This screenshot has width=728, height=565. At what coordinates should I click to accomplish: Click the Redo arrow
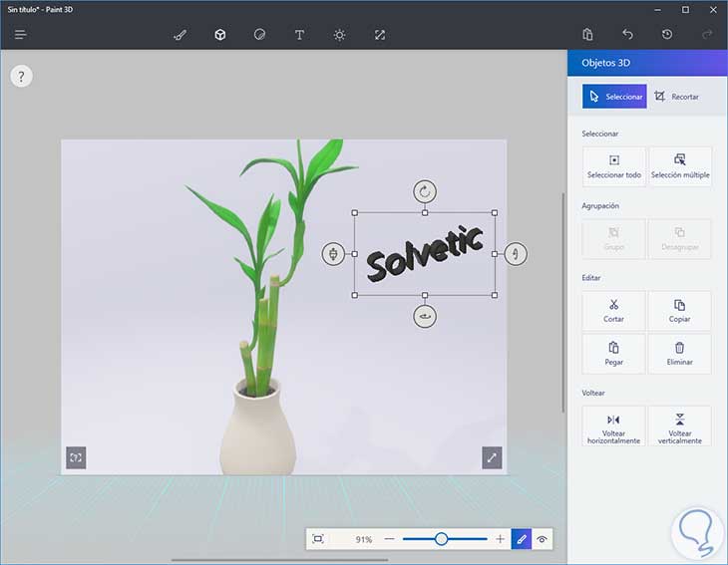(707, 34)
